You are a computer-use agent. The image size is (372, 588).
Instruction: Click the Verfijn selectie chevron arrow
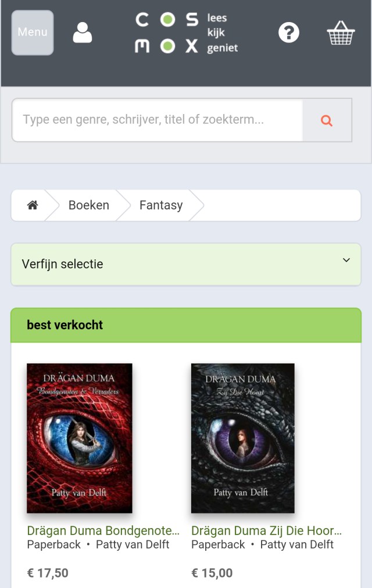tap(346, 260)
